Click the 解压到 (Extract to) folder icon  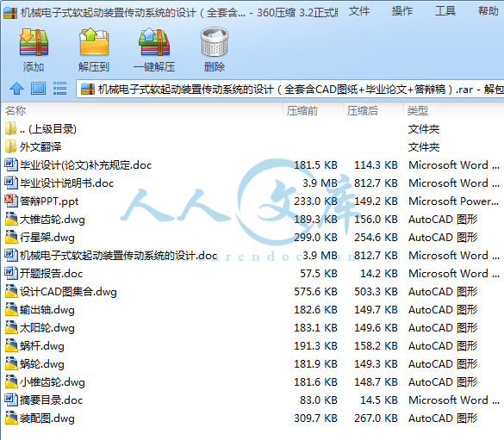coord(94,42)
